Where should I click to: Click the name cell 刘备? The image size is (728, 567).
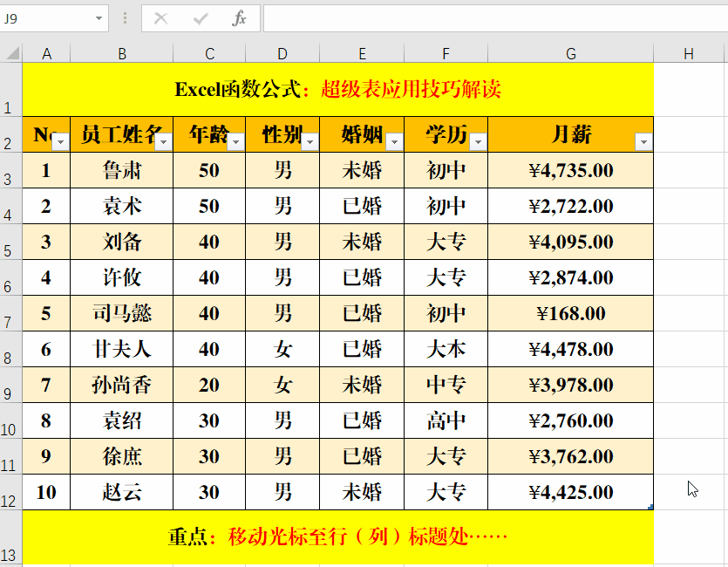[x=122, y=242]
